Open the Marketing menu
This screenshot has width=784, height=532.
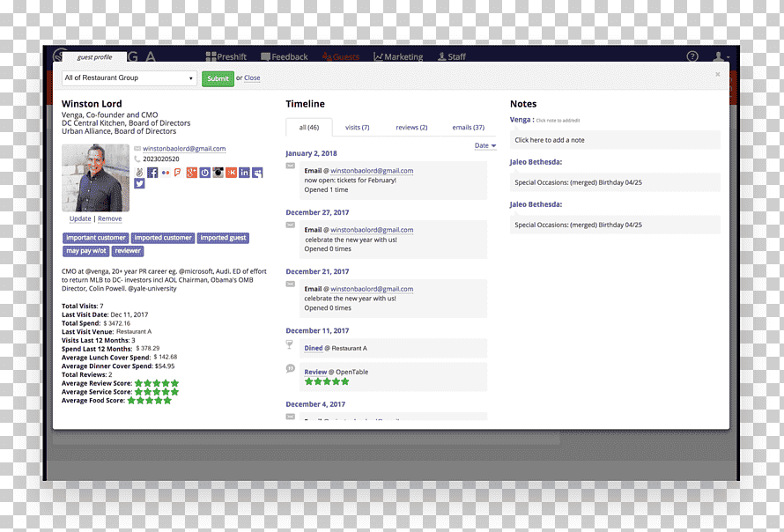pyautogui.click(x=398, y=57)
